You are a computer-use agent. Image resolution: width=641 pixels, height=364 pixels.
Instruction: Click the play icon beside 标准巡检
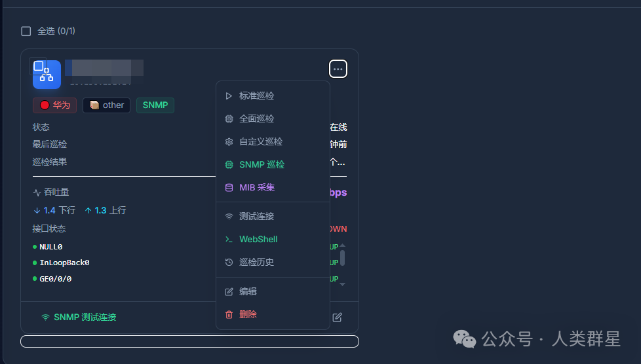[x=229, y=96]
